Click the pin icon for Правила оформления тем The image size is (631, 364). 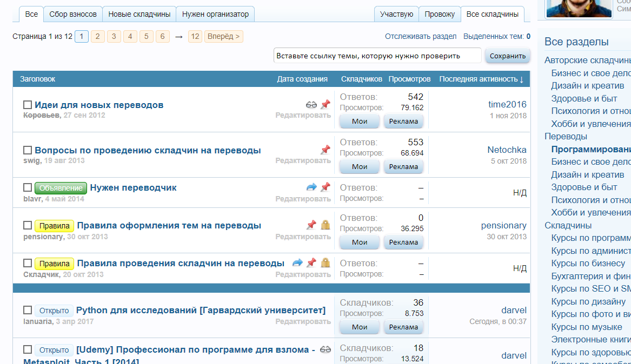pos(311,225)
